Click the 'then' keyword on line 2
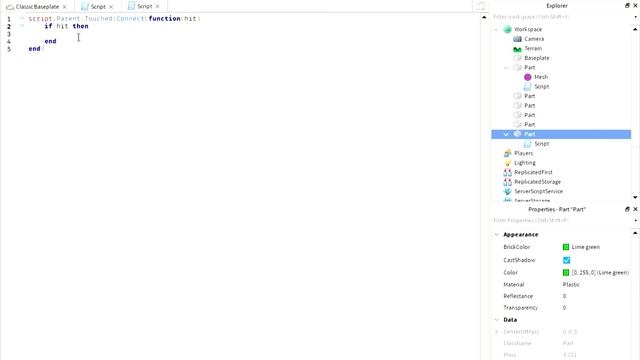 [80, 26]
